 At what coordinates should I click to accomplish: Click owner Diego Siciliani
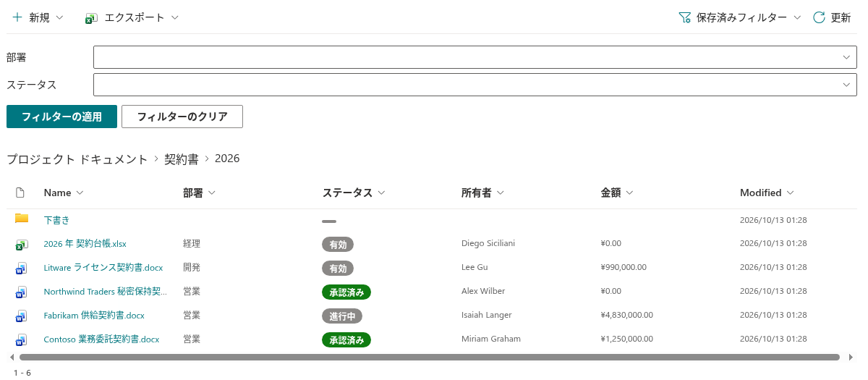coord(488,243)
